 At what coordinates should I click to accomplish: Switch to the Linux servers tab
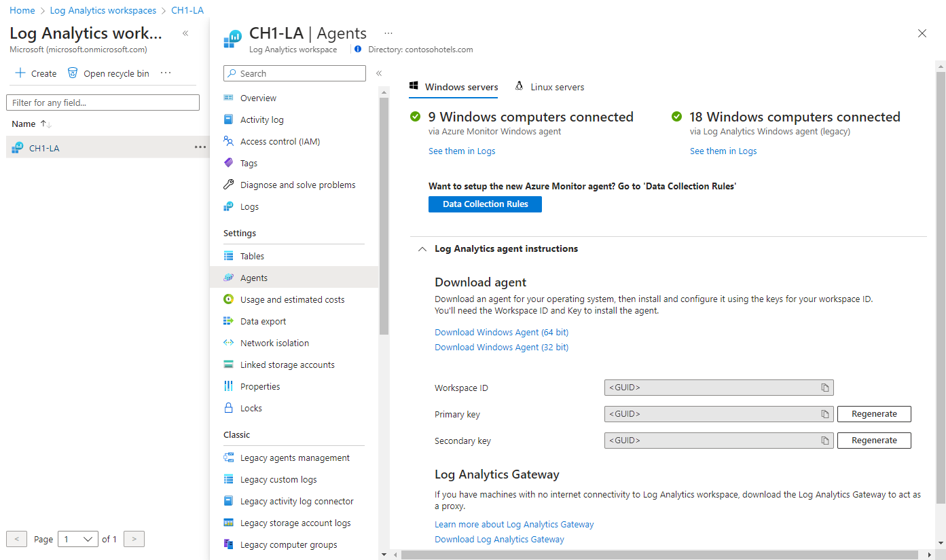coord(550,87)
